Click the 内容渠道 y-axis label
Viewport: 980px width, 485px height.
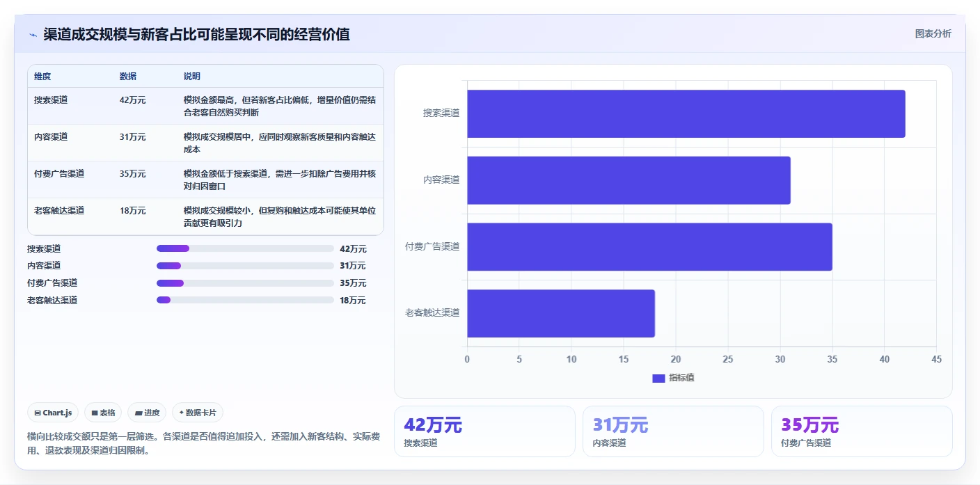[441, 180]
